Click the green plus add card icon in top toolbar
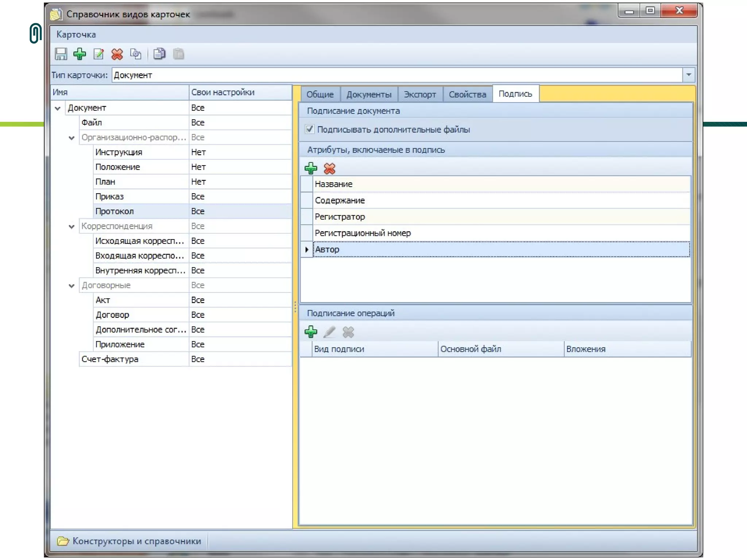This screenshot has width=747, height=560. point(80,54)
